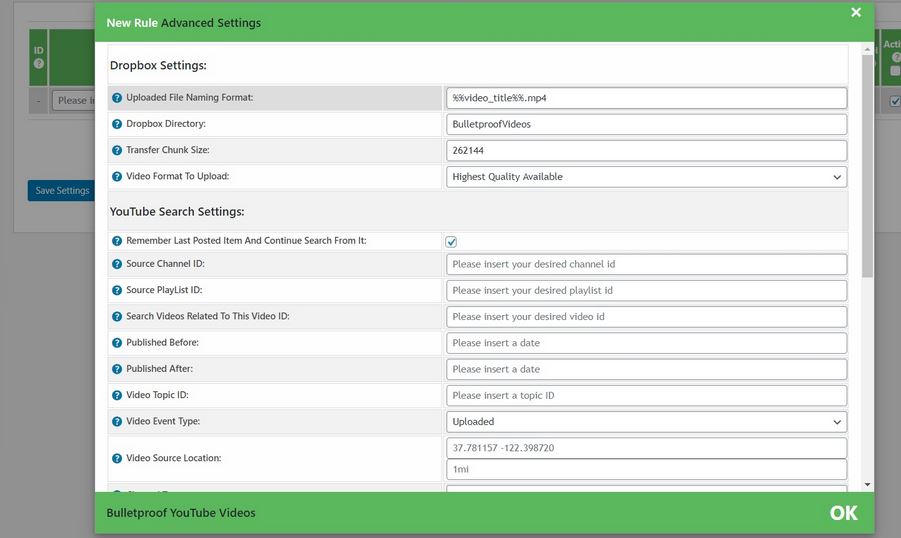This screenshot has width=901, height=538.
Task: Edit the Uploaded File Naming Format field
Action: click(646, 98)
